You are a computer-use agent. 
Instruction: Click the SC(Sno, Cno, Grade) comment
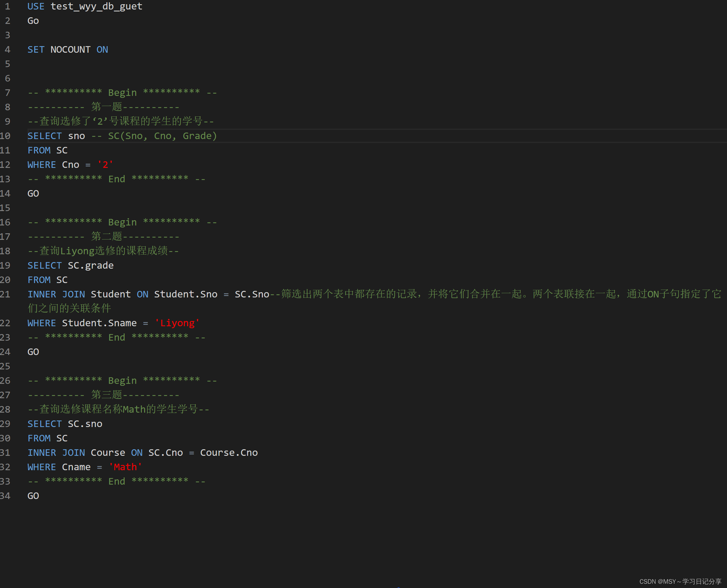tap(162, 136)
